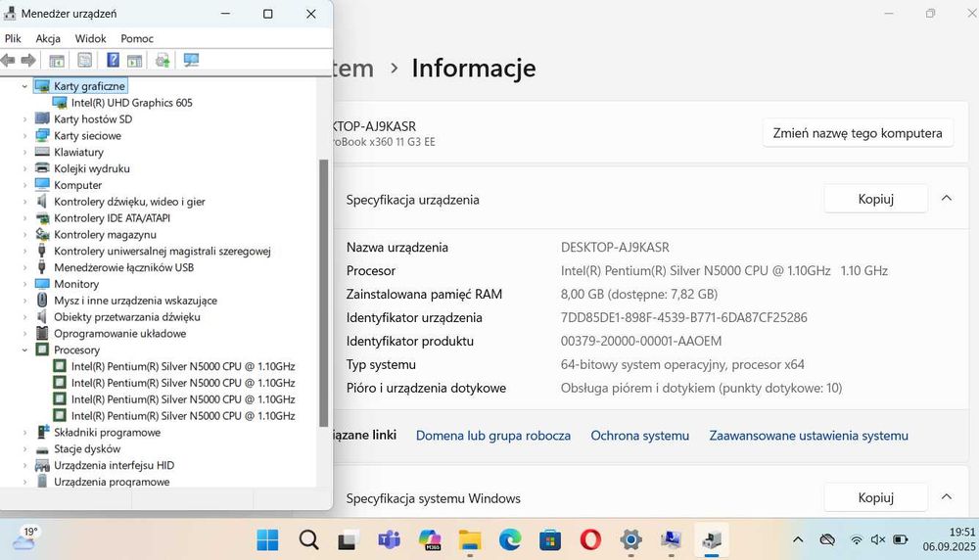Launch Opera browser from taskbar
Viewport: 979px width, 560px height.
[x=590, y=540]
